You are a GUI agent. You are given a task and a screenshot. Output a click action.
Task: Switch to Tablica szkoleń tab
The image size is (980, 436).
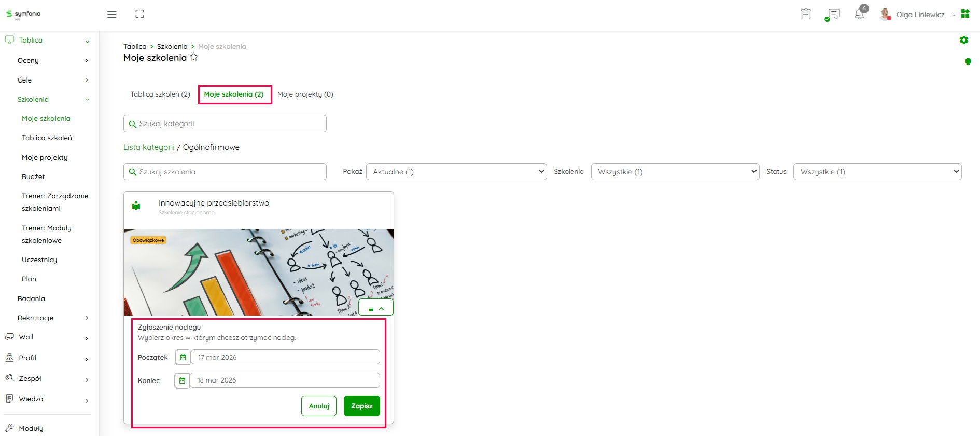tap(160, 94)
